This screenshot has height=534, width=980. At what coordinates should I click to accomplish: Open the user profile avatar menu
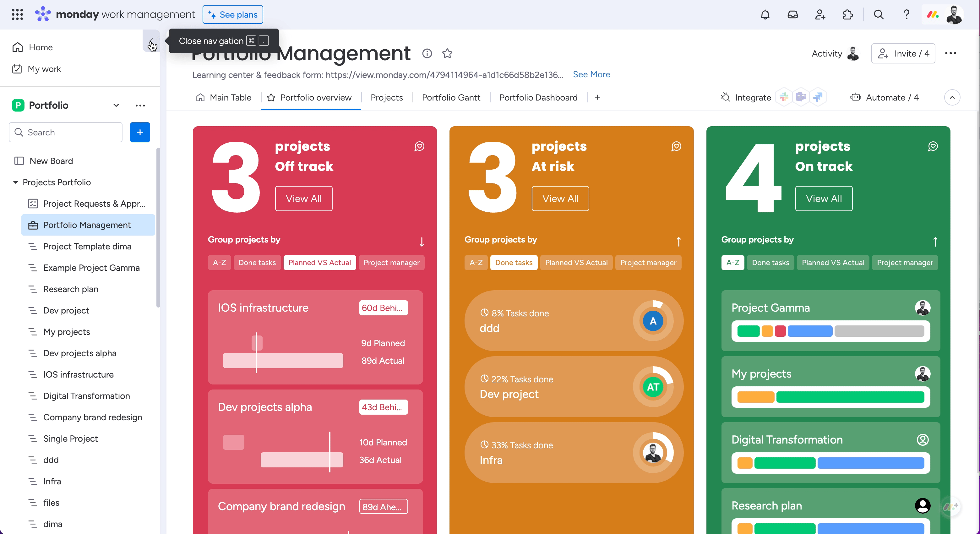954,14
